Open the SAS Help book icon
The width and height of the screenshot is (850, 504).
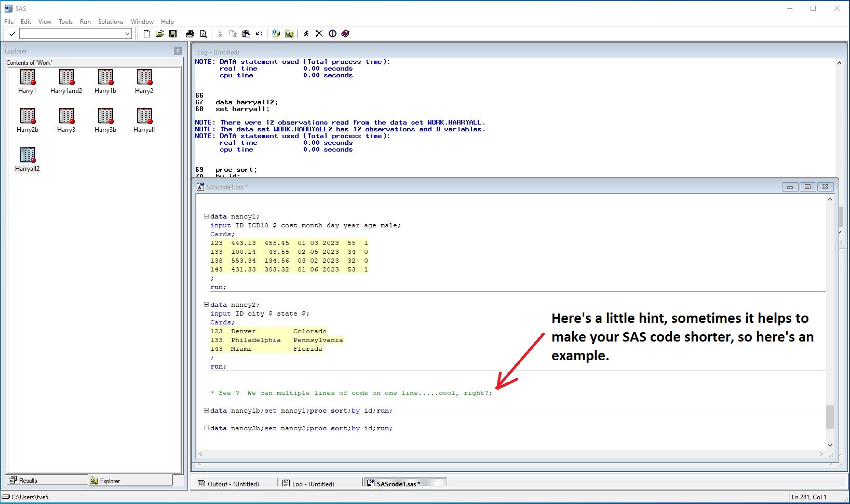click(345, 34)
